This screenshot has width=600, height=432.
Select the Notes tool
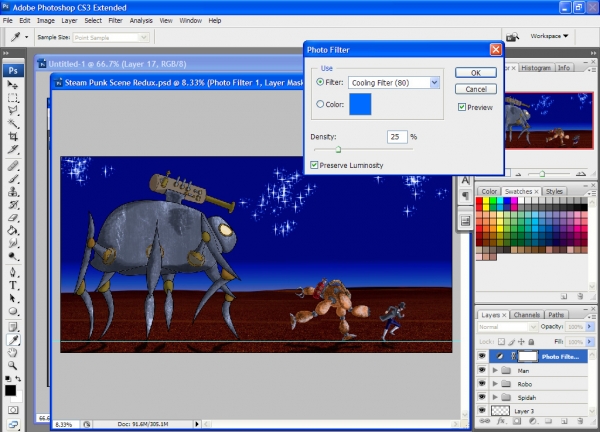coord(13,327)
